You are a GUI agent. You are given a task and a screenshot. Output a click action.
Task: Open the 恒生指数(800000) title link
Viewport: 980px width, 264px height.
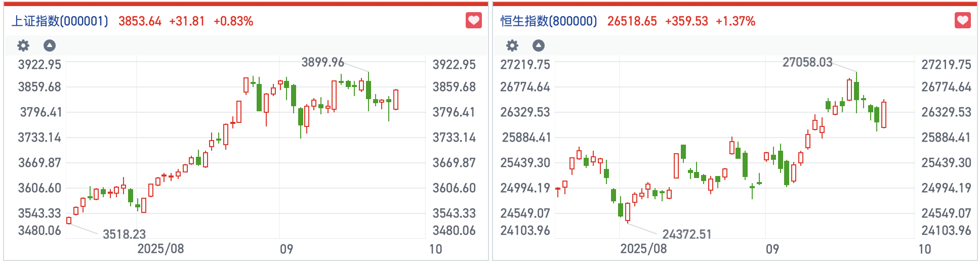point(549,21)
